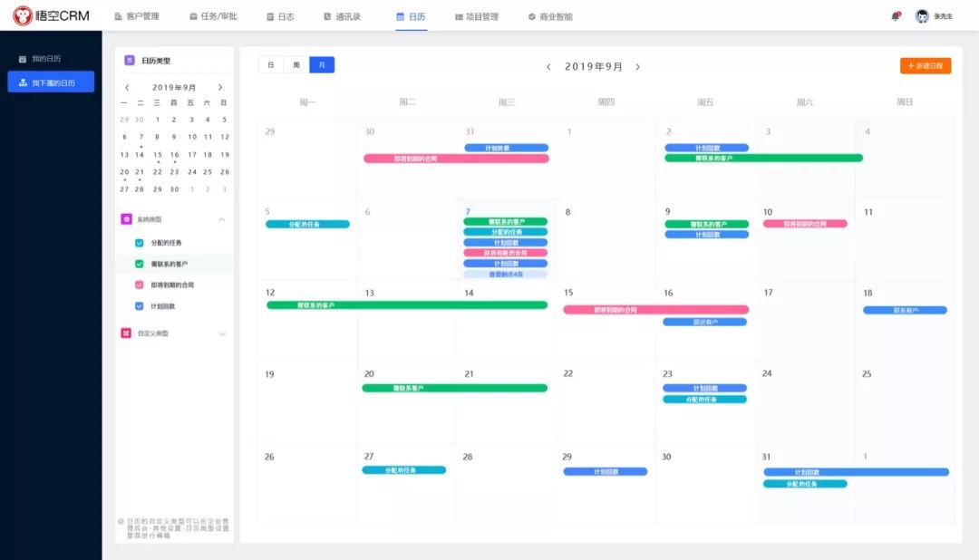This screenshot has width=979, height=560.
Task: Toggle the 分配的任务 checkbox
Action: 140,243
